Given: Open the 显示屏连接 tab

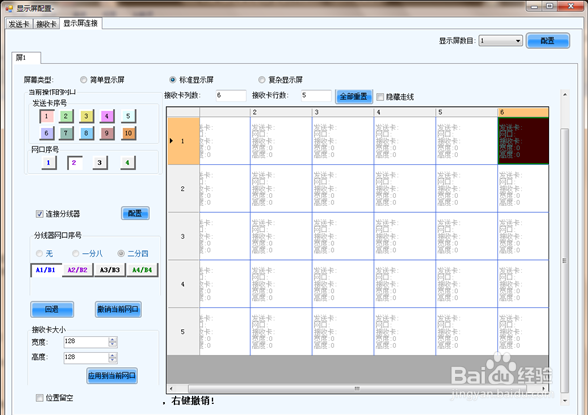Looking at the screenshot, I should (81, 23).
